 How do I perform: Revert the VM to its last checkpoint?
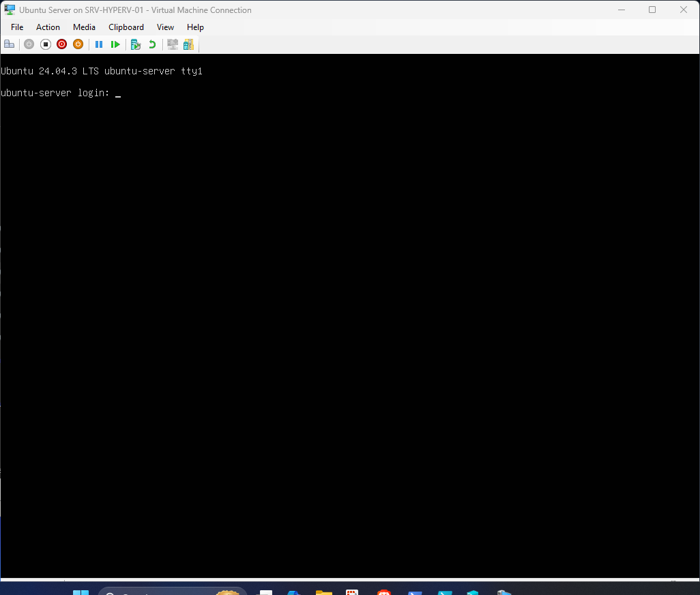click(x=151, y=44)
